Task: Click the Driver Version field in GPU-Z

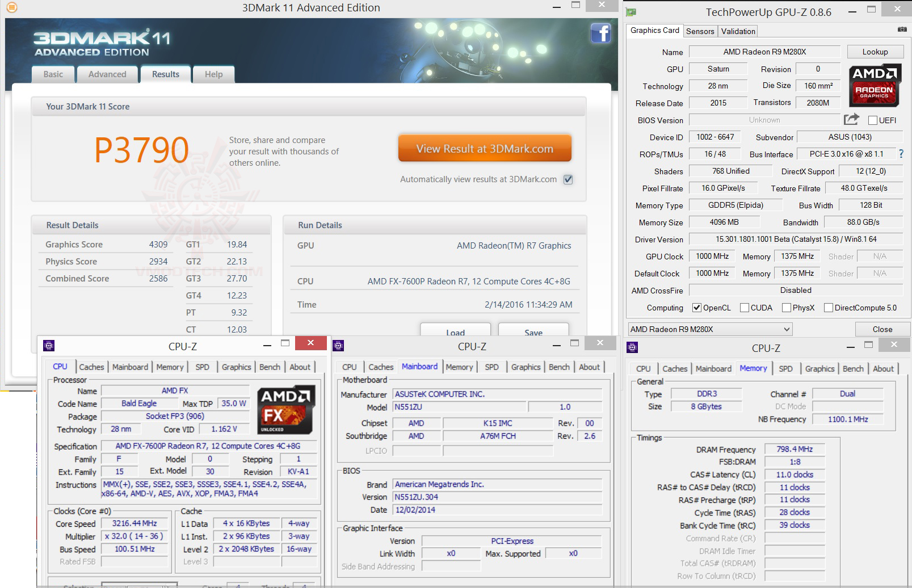Action: click(x=796, y=240)
